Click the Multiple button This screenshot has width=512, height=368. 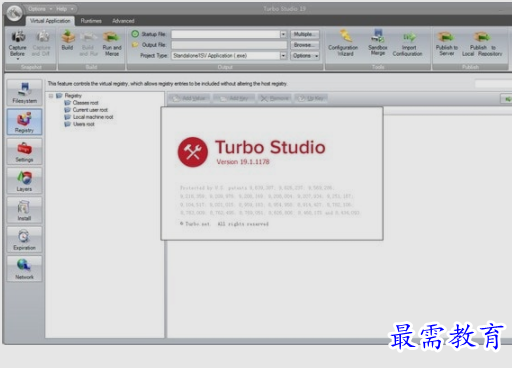(305, 34)
